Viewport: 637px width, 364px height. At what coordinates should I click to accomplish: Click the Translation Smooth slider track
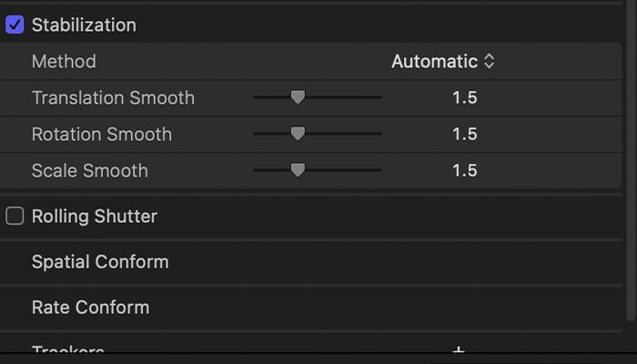[x=318, y=97]
